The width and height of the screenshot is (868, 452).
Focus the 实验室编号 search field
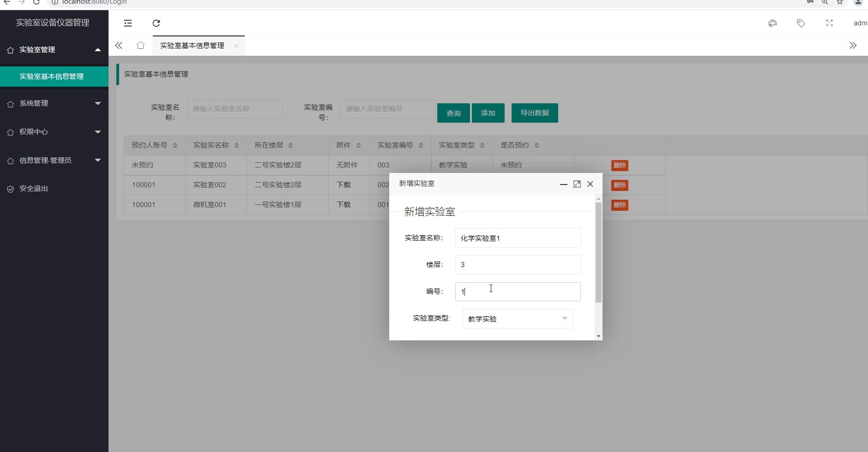coord(388,109)
